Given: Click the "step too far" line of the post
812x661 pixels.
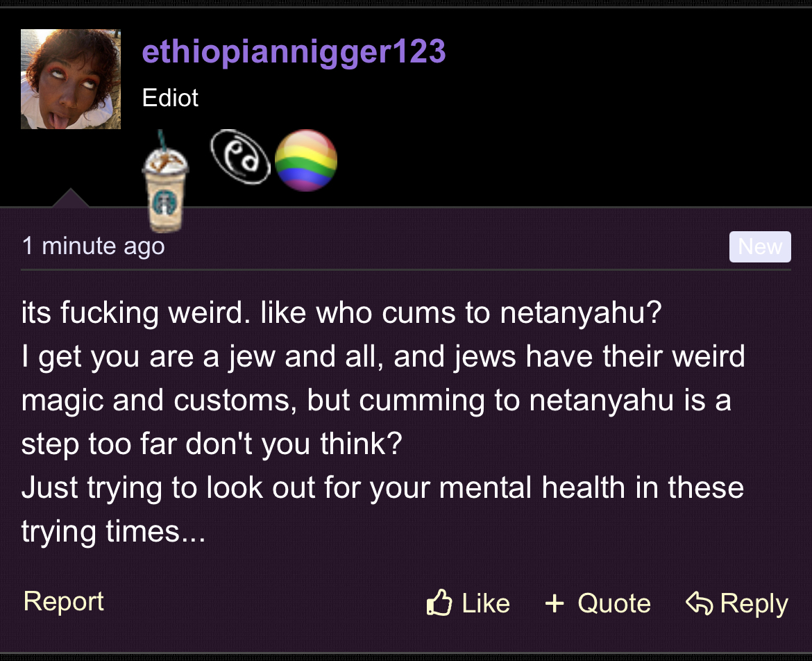Looking at the screenshot, I should pyautogui.click(x=211, y=444).
